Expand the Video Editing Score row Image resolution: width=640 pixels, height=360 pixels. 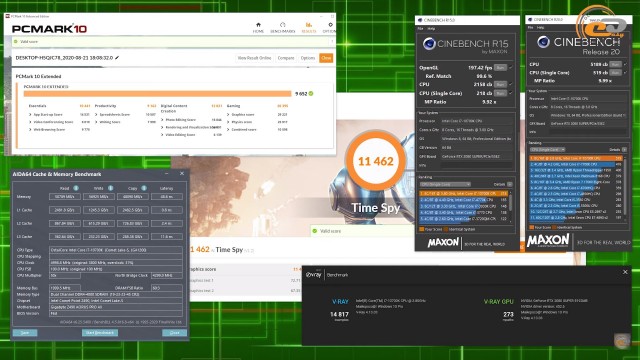pyautogui.click(x=162, y=135)
